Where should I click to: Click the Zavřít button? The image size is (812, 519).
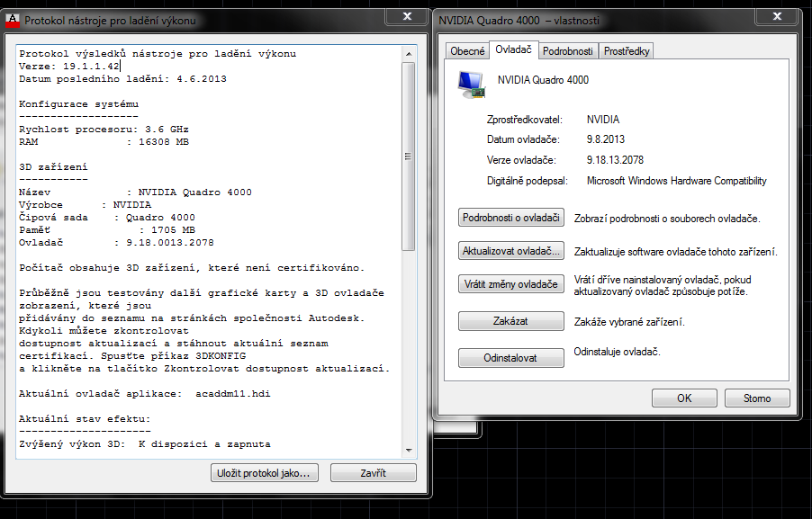pos(373,473)
